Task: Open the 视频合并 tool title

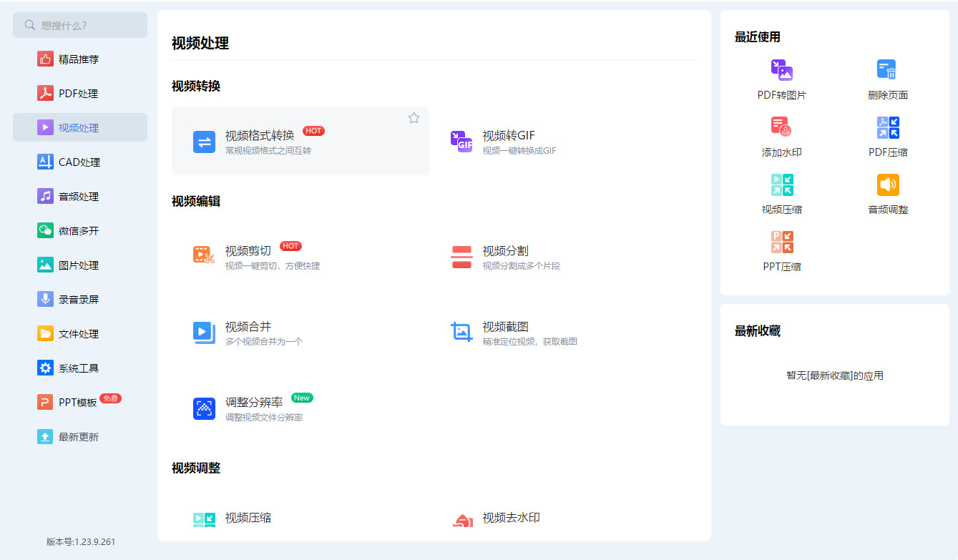Action: click(x=248, y=326)
